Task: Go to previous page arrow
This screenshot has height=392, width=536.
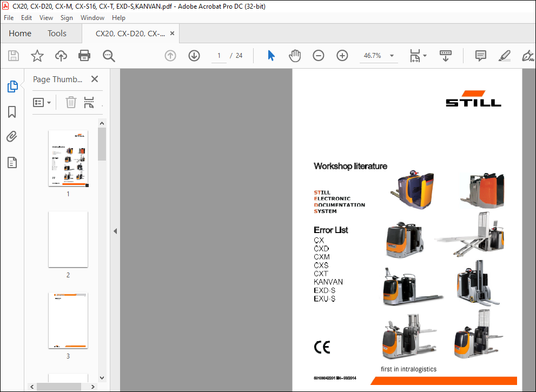Action: pos(170,55)
